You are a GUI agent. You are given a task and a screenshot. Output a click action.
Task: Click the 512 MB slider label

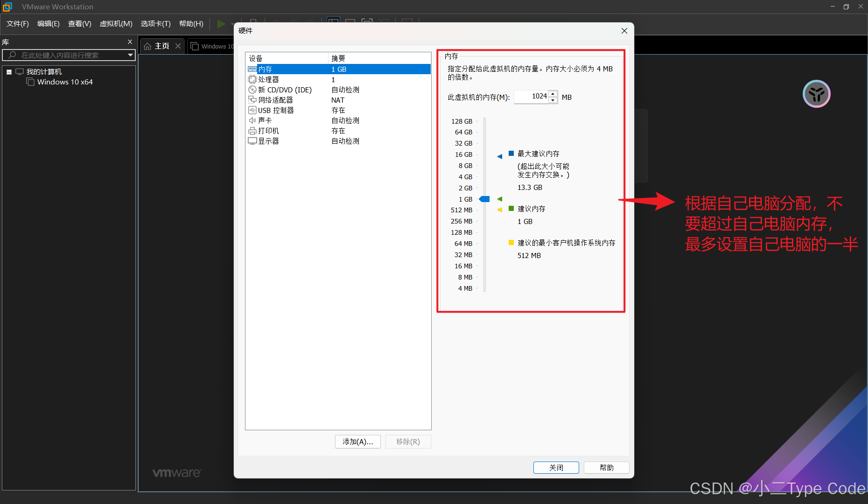click(x=462, y=210)
